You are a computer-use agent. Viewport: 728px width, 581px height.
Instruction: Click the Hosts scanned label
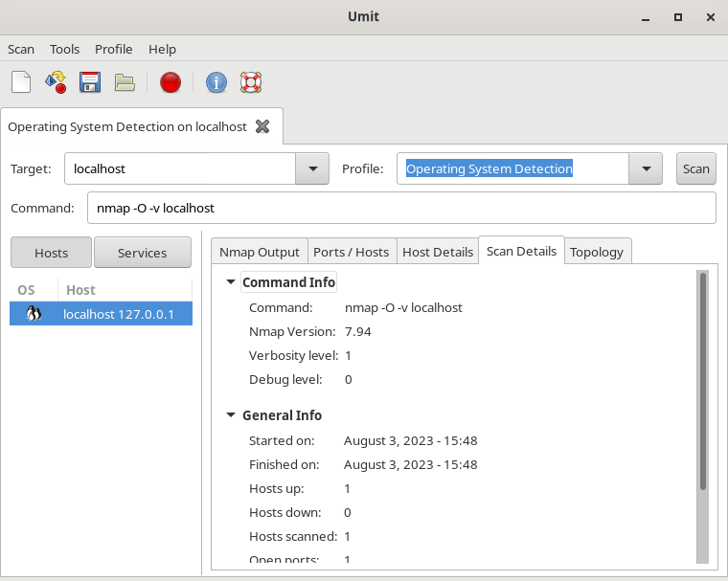point(293,536)
